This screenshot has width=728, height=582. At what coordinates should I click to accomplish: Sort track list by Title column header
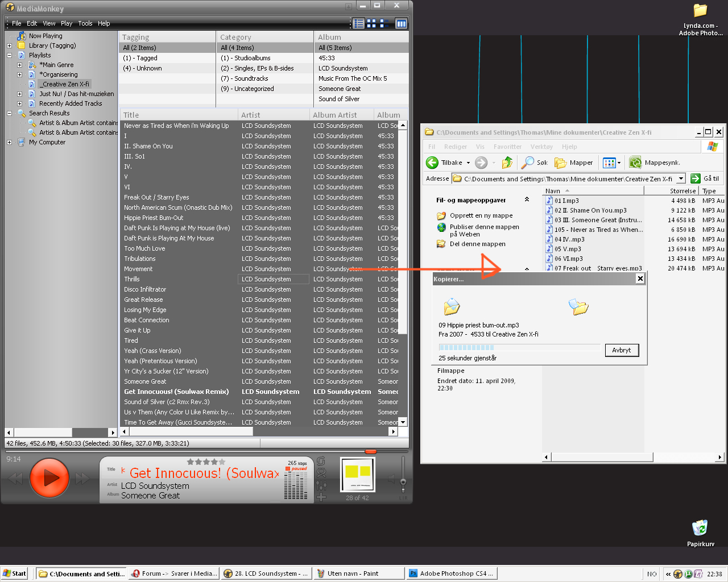179,115
